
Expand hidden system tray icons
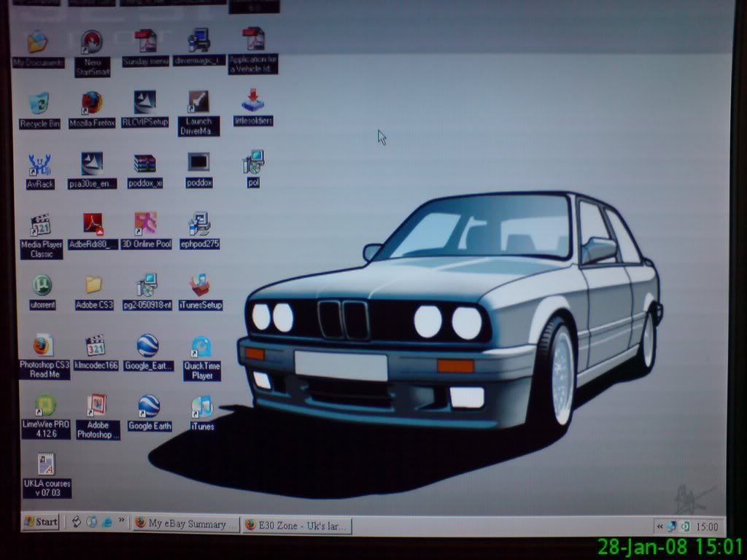point(659,526)
